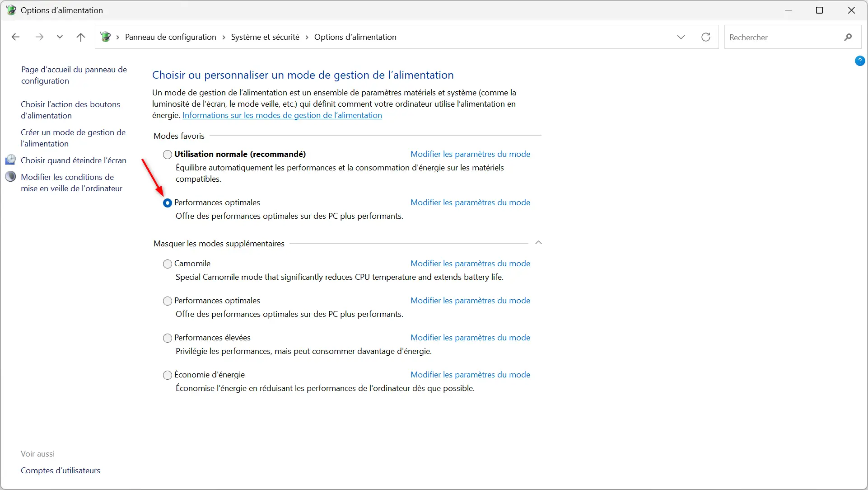Select Utilisation normale (recommandé) radio button
Image resolution: width=868 pixels, height=490 pixels.
click(168, 155)
